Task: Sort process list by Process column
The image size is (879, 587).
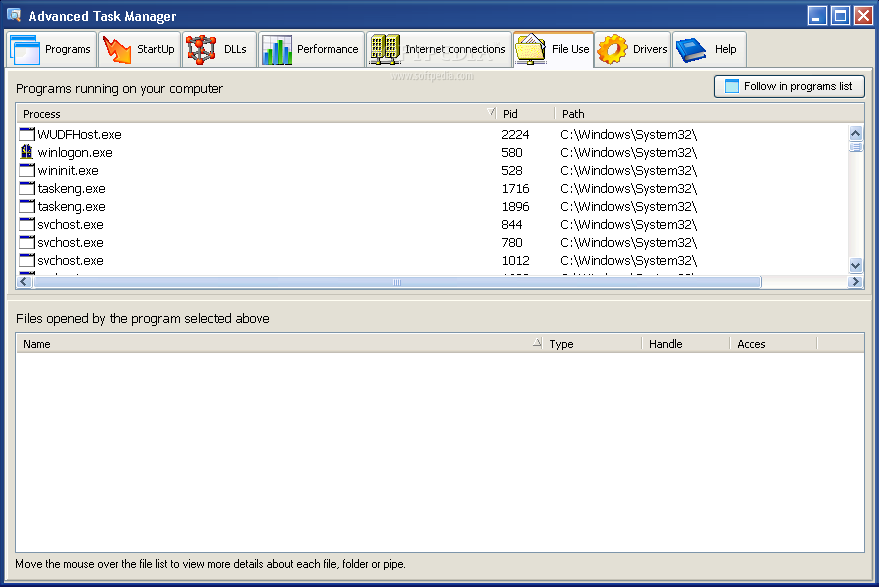Action: 257,114
